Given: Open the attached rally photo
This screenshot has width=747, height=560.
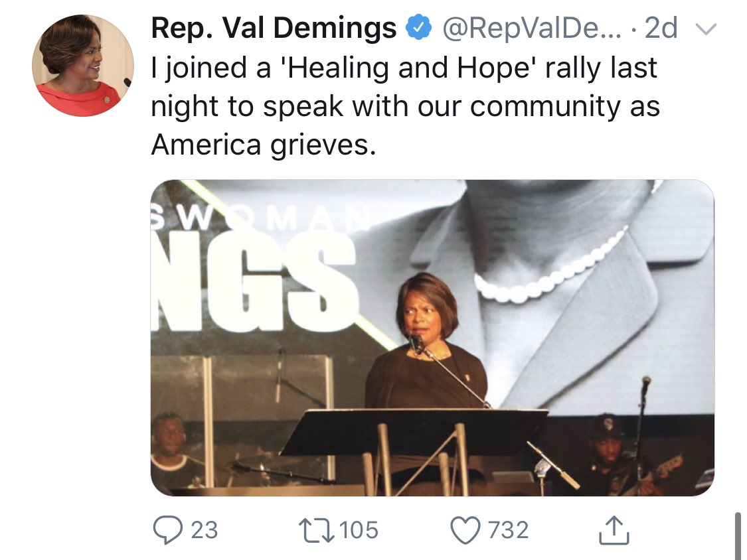Looking at the screenshot, I should [x=432, y=338].
